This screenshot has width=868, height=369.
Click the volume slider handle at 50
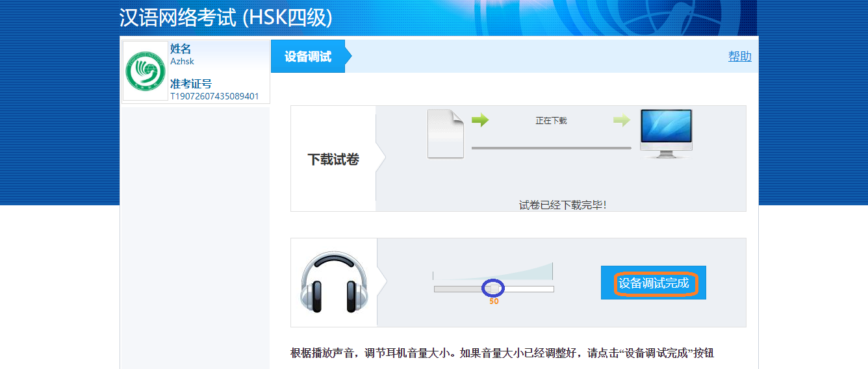[x=493, y=288]
